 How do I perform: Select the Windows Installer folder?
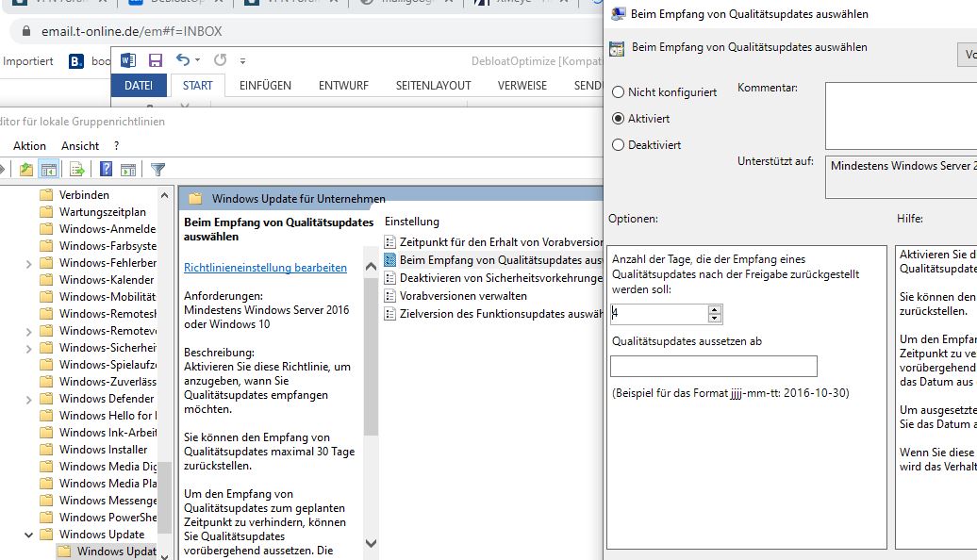[x=104, y=449]
